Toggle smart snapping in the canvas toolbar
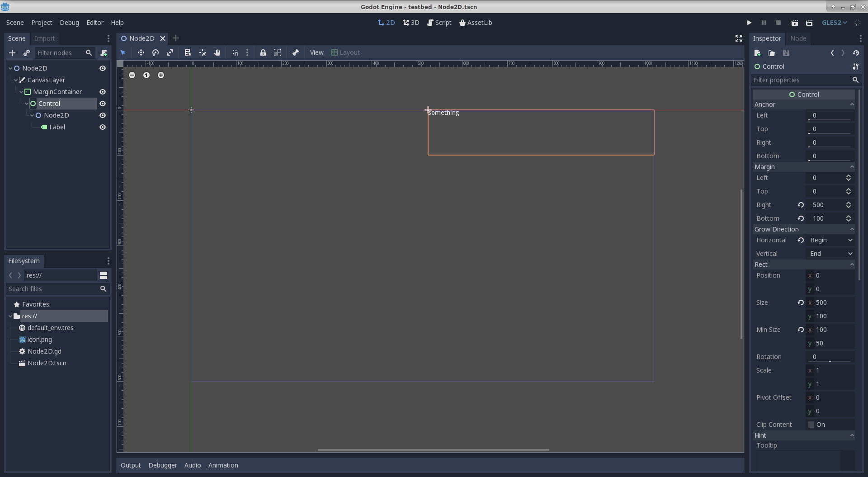The image size is (868, 477). tap(235, 52)
